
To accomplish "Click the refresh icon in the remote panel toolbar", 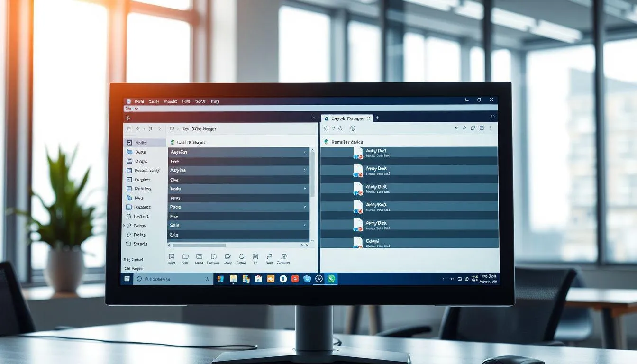I will click(x=464, y=127).
